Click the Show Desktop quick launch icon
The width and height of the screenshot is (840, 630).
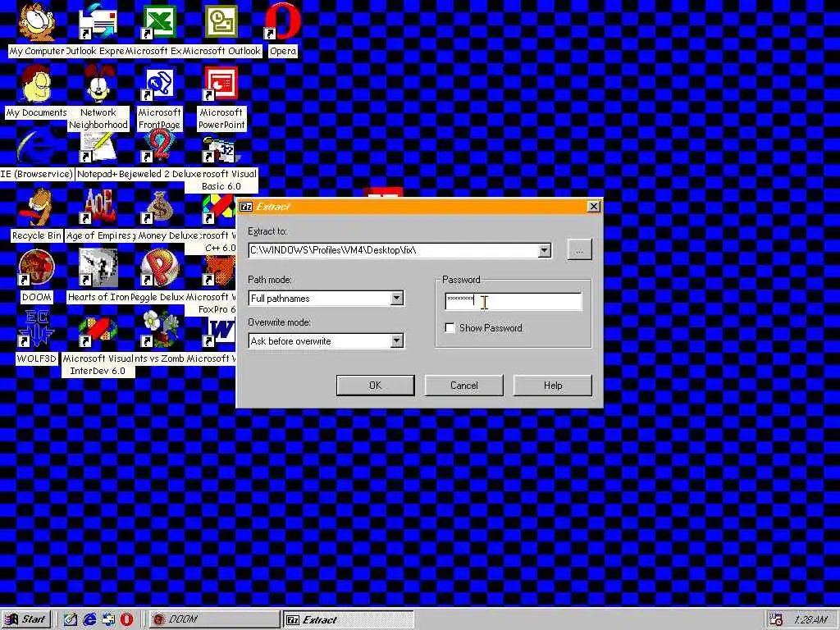71,619
